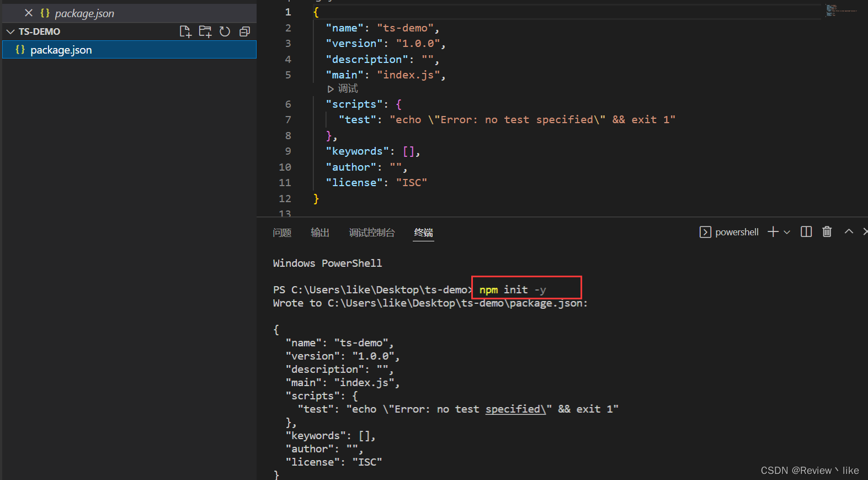Click the underlined specified\ link in terminal
Image resolution: width=868 pixels, height=480 pixels.
pyautogui.click(x=515, y=409)
